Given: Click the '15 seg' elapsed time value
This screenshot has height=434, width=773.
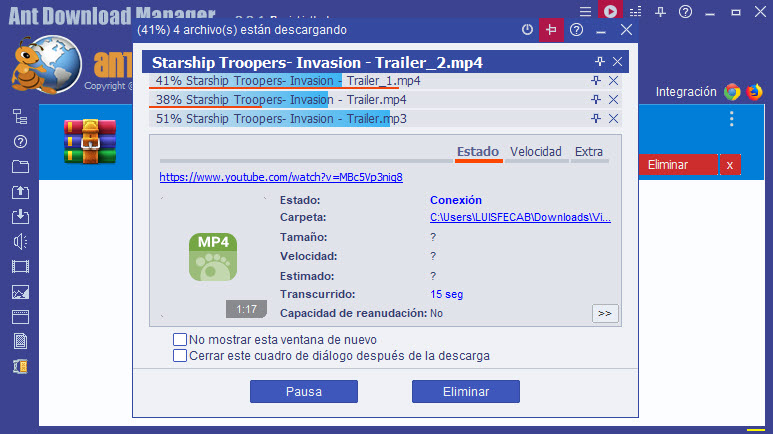Looking at the screenshot, I should click(447, 294).
